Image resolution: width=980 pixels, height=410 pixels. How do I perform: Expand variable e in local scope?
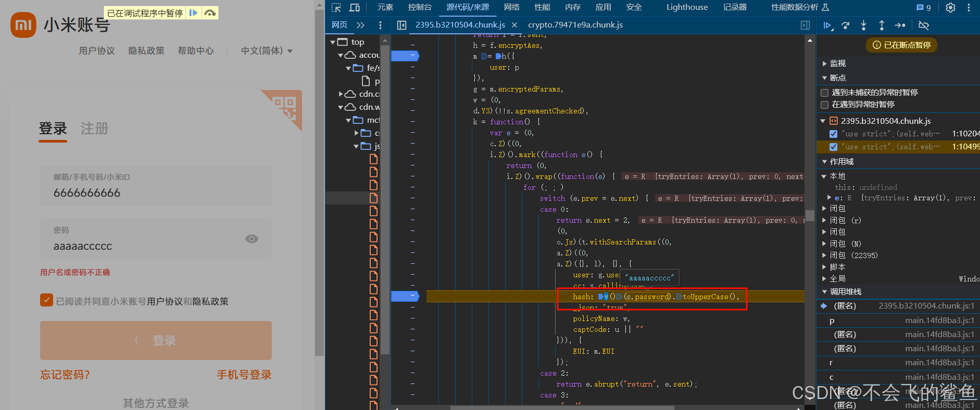point(829,198)
